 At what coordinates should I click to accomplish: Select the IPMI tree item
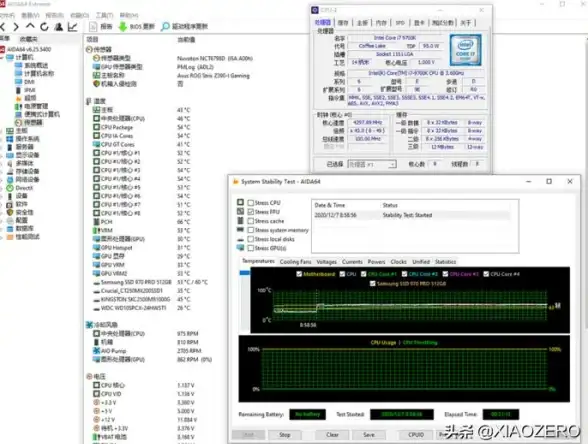25,90
